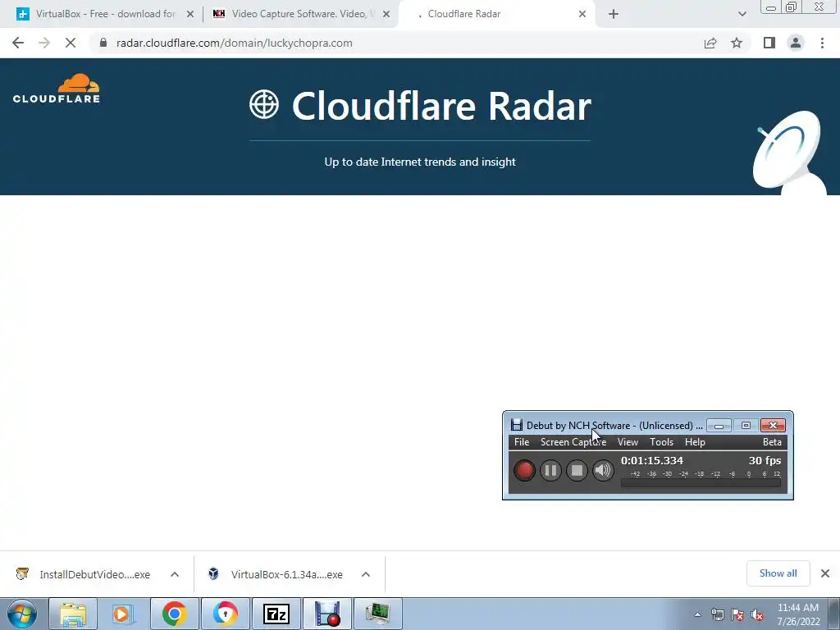Click the 0:01:15.334 recording timer
This screenshot has height=630, width=840.
click(x=652, y=460)
